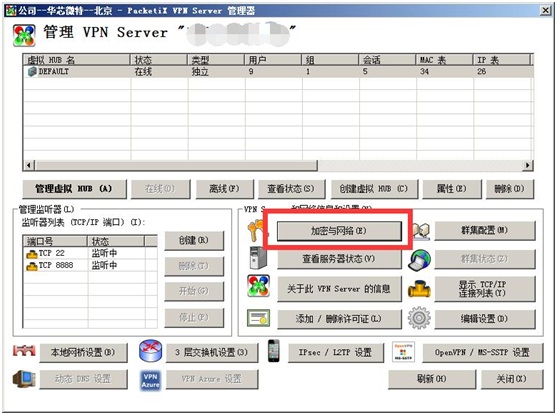This screenshot has height=415, width=557.
Task: Click the title bar application icon
Action: (11, 11)
